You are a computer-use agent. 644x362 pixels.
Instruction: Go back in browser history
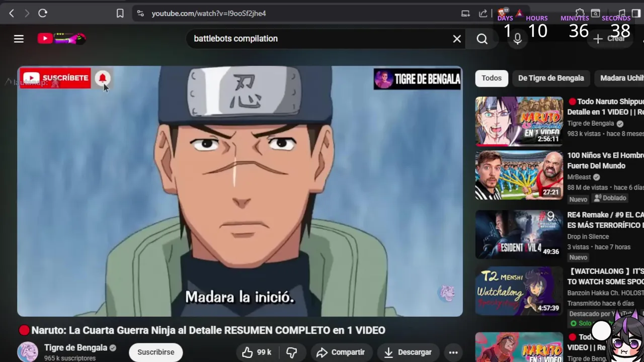point(12,14)
